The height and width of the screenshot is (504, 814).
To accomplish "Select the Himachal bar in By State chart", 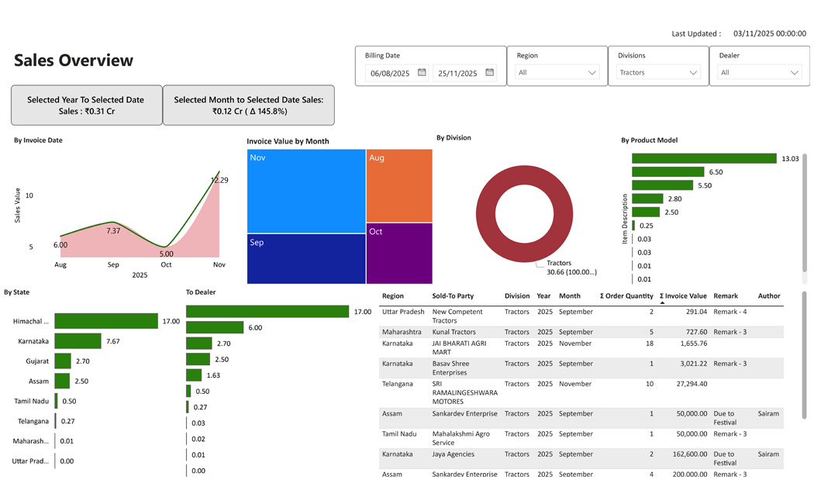I will tap(106, 321).
